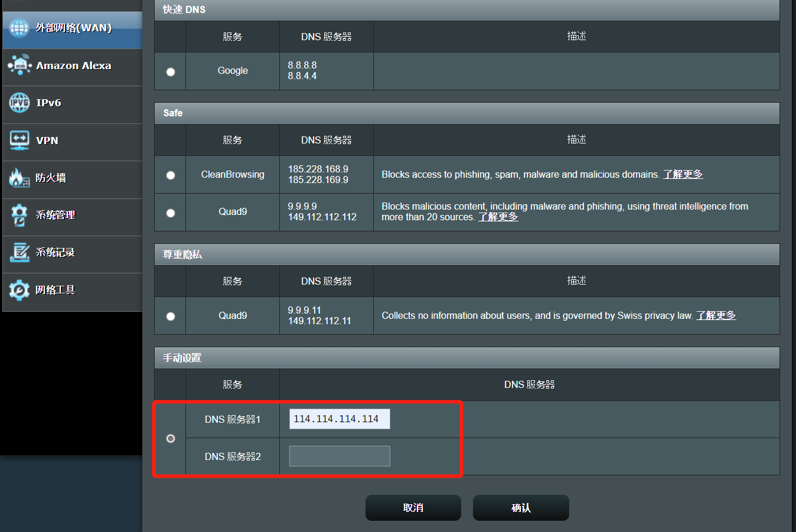Select manual DNS setting radio button
Viewport: 796px width, 532px height.
171,438
